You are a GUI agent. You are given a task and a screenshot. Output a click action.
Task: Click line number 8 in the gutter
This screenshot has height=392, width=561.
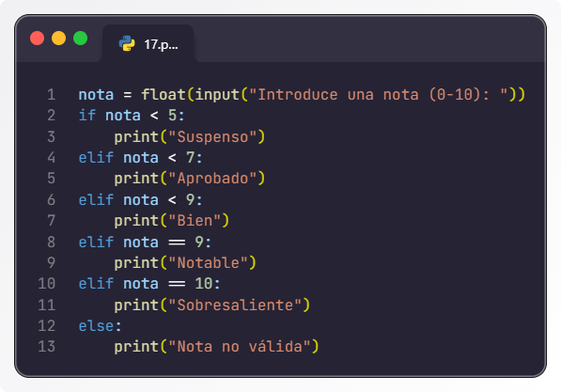(x=51, y=243)
